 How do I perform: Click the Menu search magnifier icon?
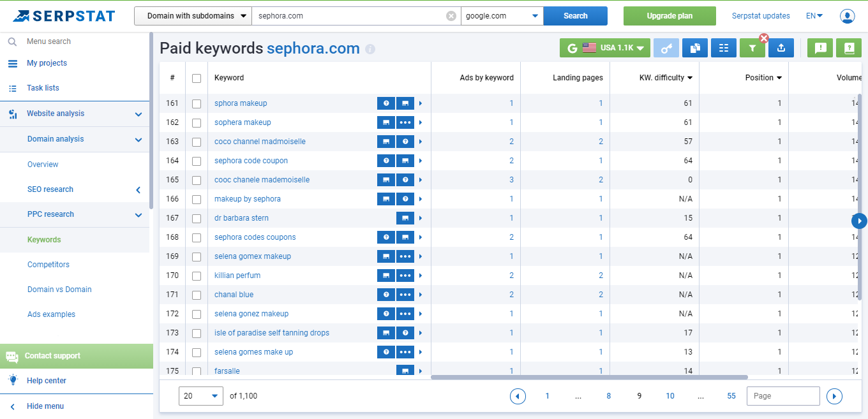pos(12,41)
